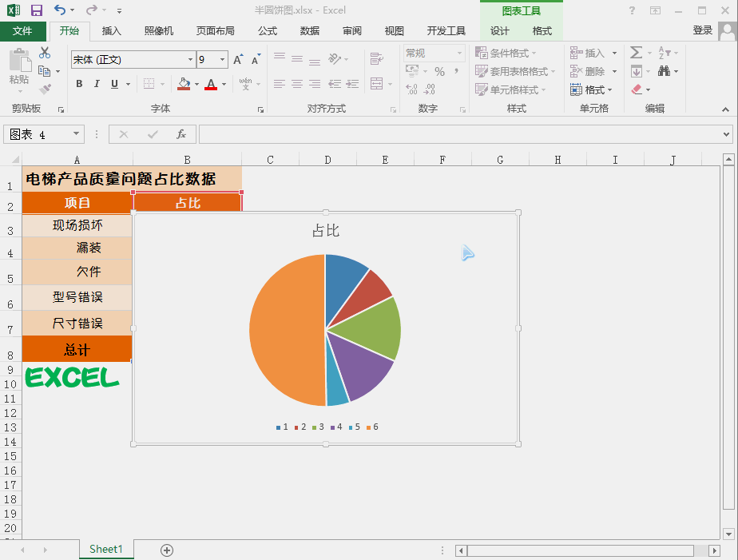Toggle Underline formatting

click(x=114, y=84)
